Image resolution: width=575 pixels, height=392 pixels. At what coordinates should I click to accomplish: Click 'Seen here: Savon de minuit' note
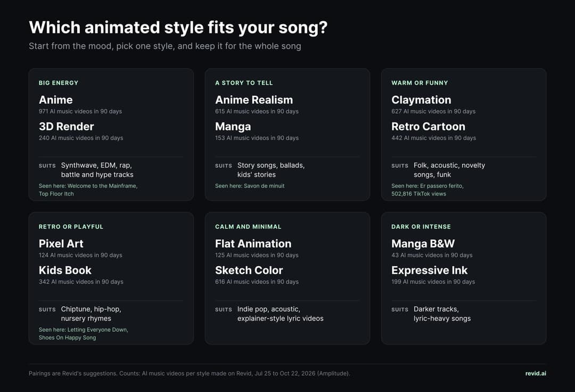point(250,186)
